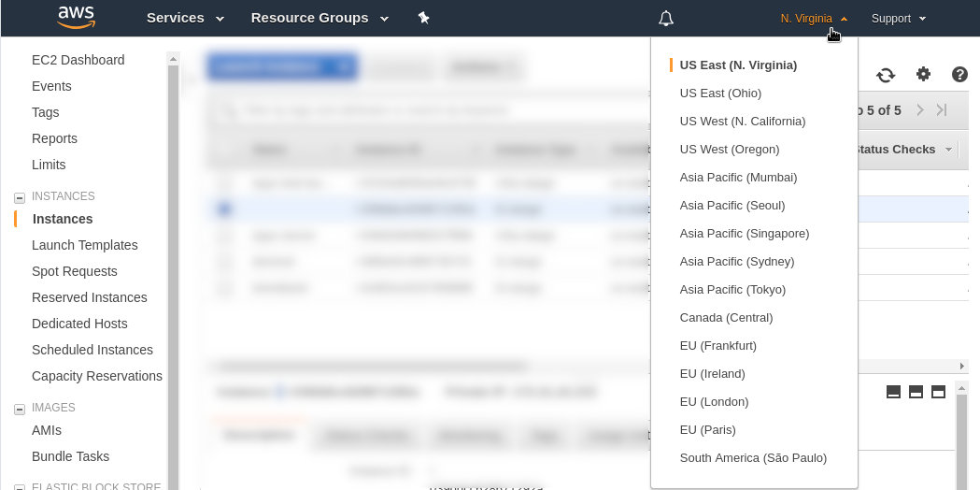Screen dimensions: 980x490
Task: Refresh the instances list
Action: tap(886, 75)
